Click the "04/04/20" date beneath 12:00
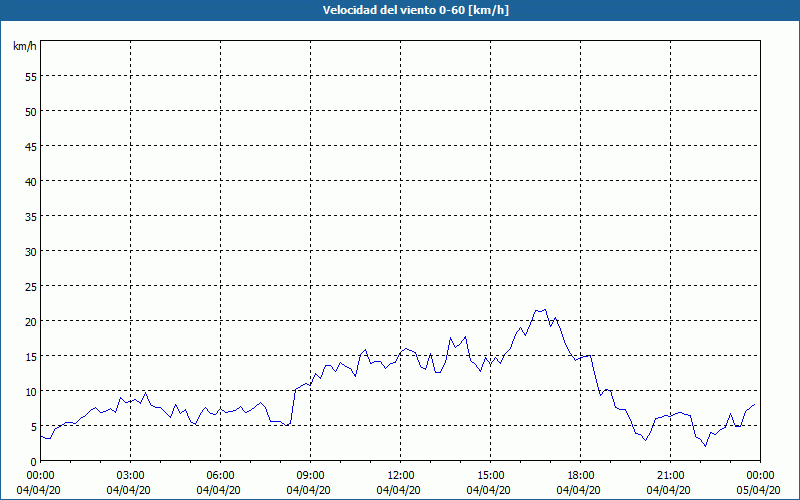This screenshot has width=800, height=500. [398, 490]
